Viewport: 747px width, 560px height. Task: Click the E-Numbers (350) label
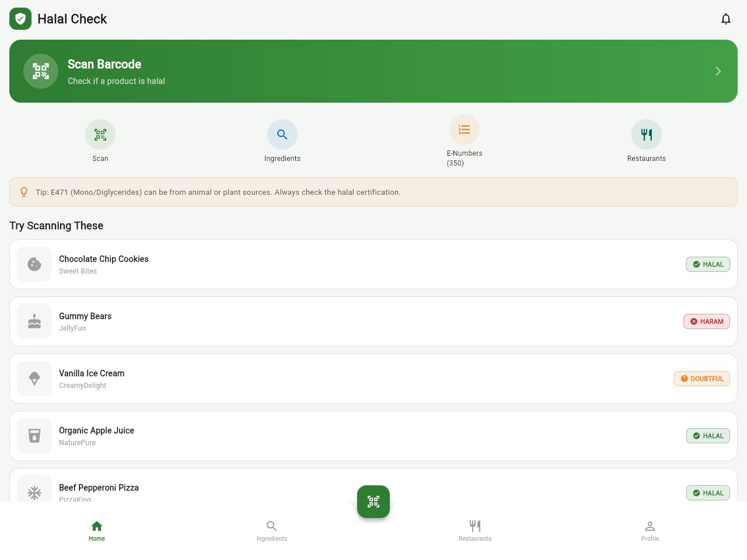coord(465,158)
